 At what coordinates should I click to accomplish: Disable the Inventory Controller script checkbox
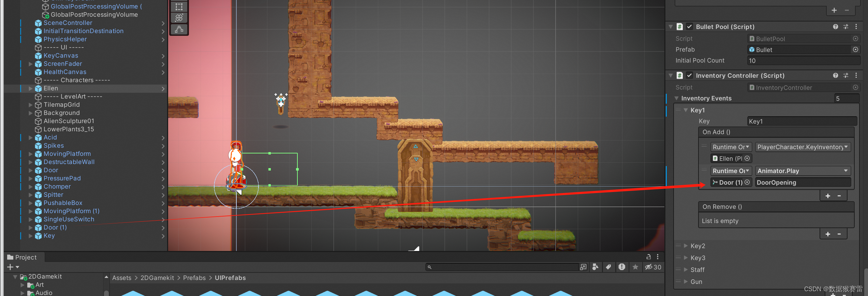[689, 75]
